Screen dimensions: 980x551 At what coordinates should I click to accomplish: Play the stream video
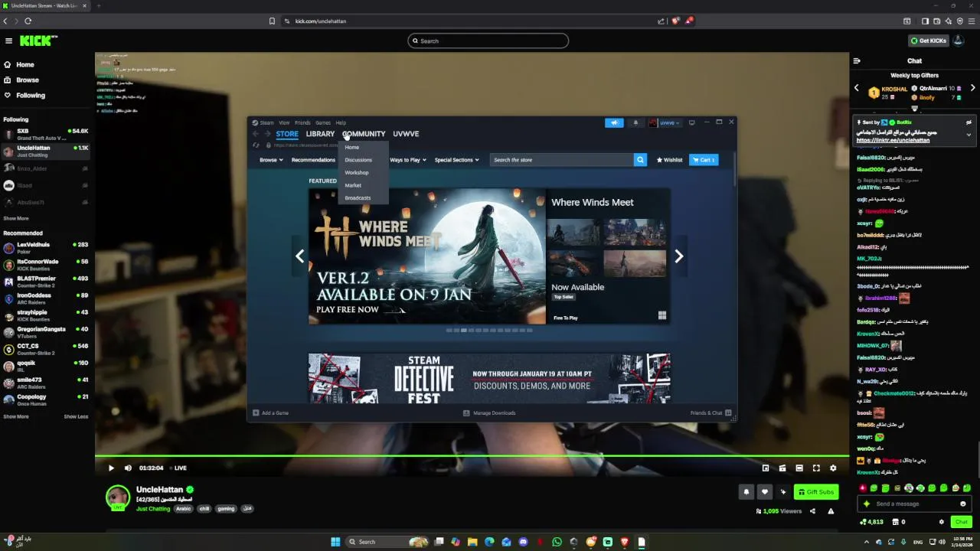point(111,468)
